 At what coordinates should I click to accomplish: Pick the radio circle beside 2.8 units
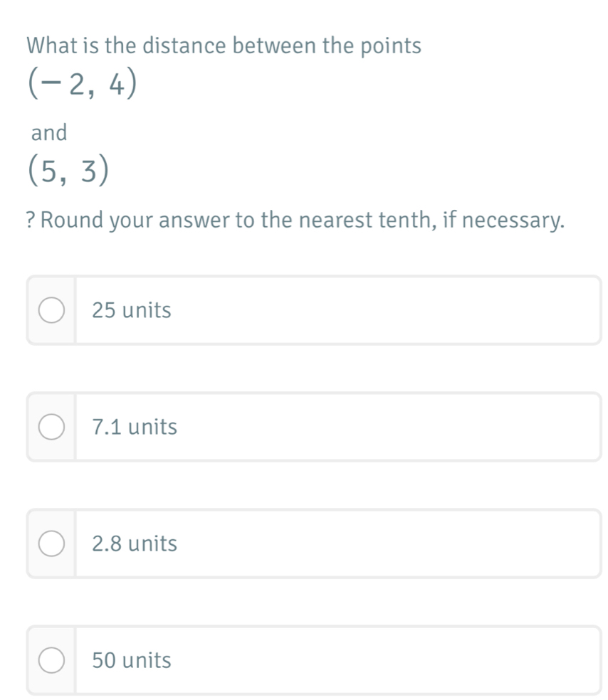pyautogui.click(x=51, y=544)
